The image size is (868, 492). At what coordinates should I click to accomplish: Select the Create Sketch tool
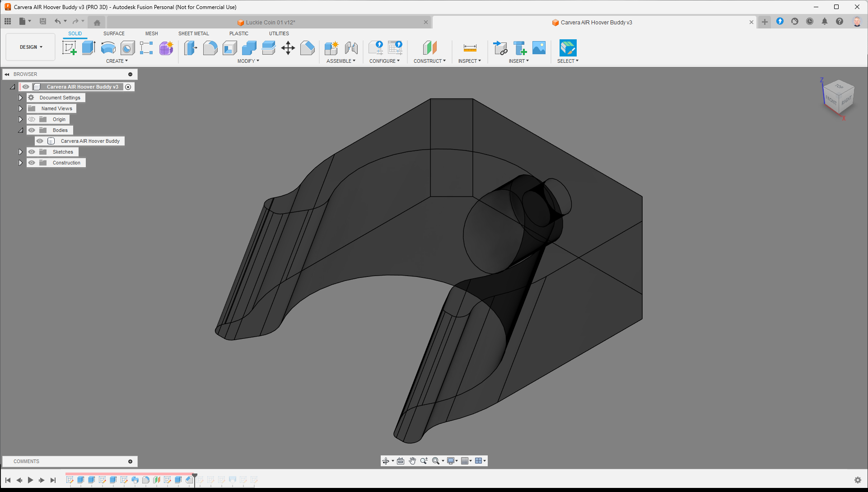click(x=69, y=48)
